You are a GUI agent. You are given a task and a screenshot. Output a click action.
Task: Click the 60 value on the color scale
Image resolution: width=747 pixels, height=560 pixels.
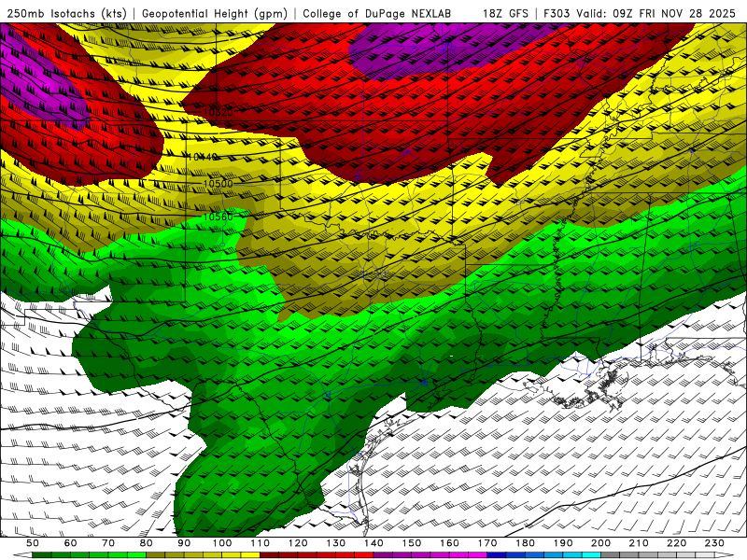71,543
